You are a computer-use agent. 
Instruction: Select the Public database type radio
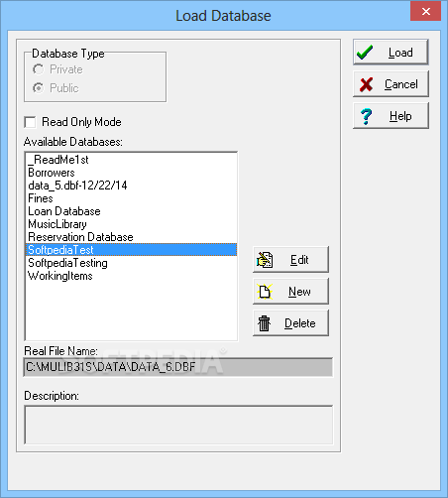click(38, 88)
